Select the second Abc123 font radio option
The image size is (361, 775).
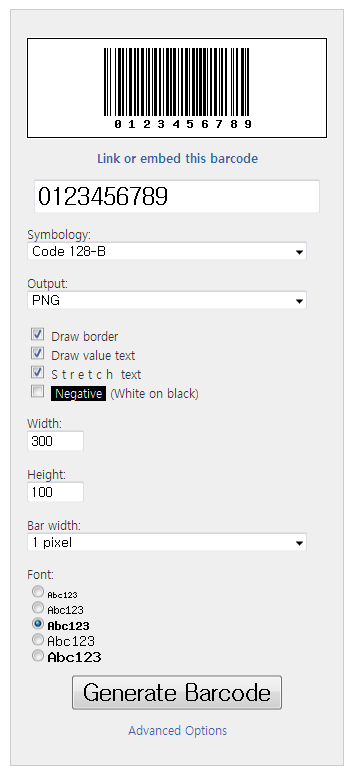coord(38,607)
